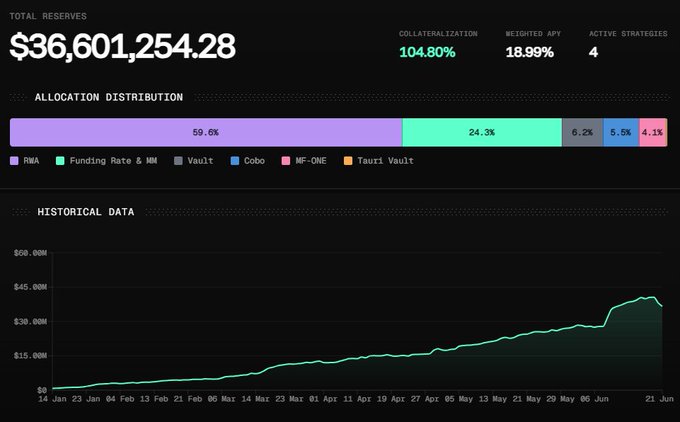Click the TOTAL RESERVES label
The width and height of the screenshot is (680, 422).
[x=48, y=16]
